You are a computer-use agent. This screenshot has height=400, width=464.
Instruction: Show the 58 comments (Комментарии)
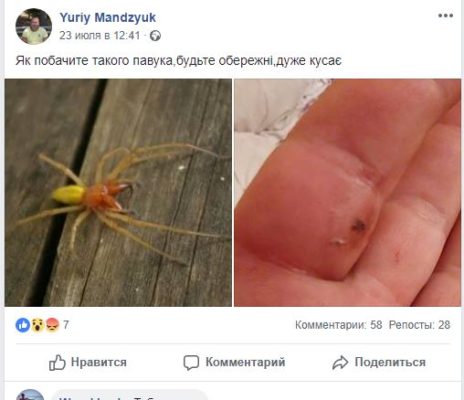point(338,325)
